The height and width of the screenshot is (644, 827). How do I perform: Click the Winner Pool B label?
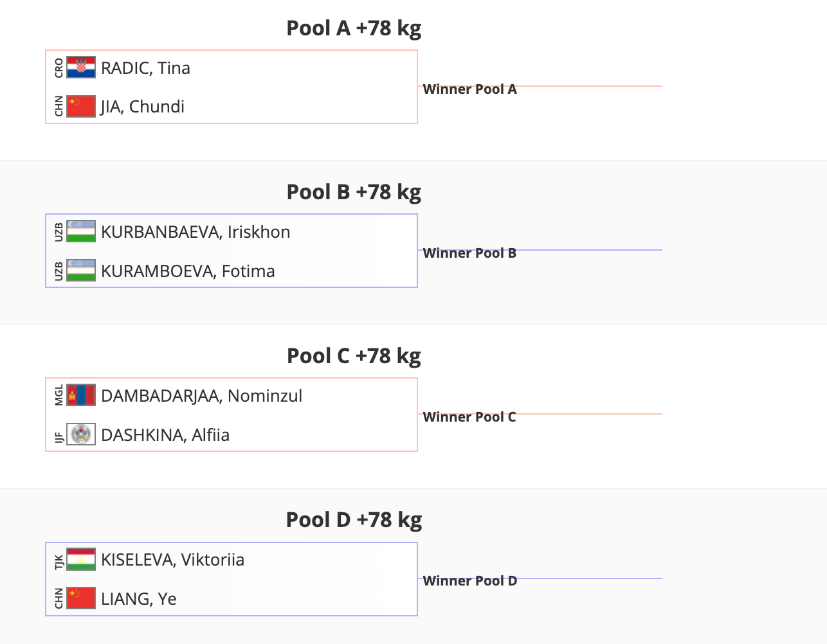(470, 253)
